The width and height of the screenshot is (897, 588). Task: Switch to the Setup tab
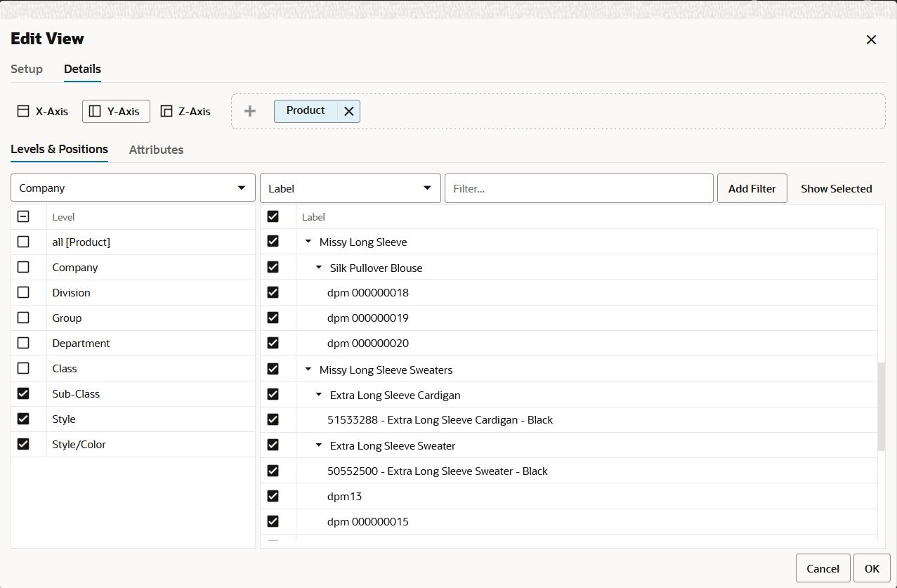27,69
